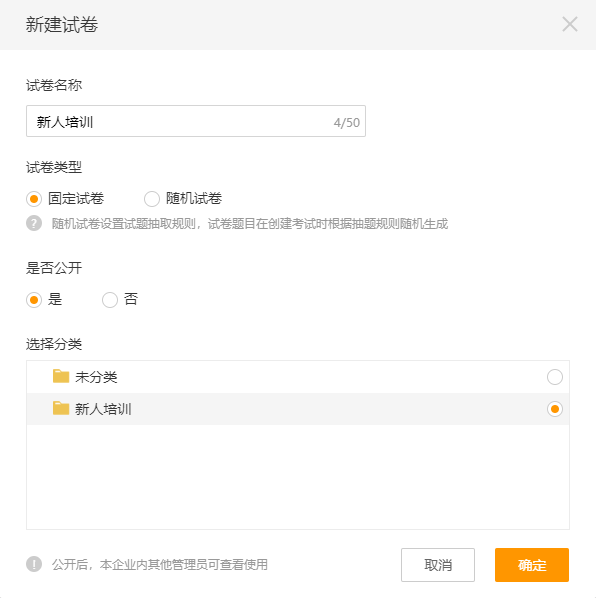Choose 是 for 是否公开
This screenshot has height=598, width=596.
[x=34, y=300]
